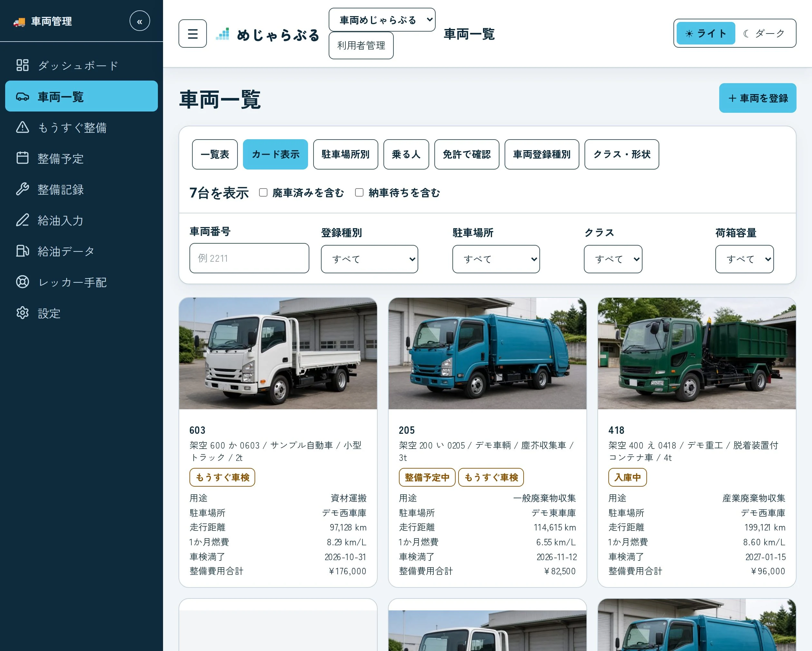Switch to the 車両登録種別 view tab
812x651 pixels.
coord(542,154)
